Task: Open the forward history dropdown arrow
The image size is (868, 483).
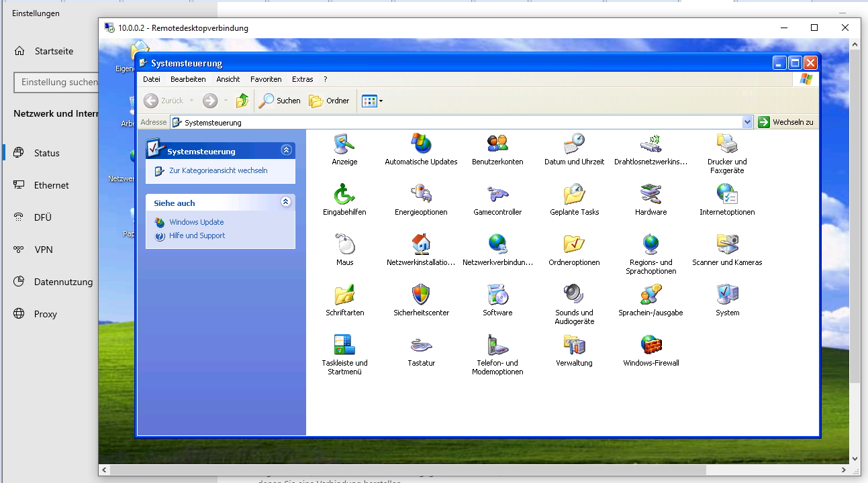Action: (226, 101)
